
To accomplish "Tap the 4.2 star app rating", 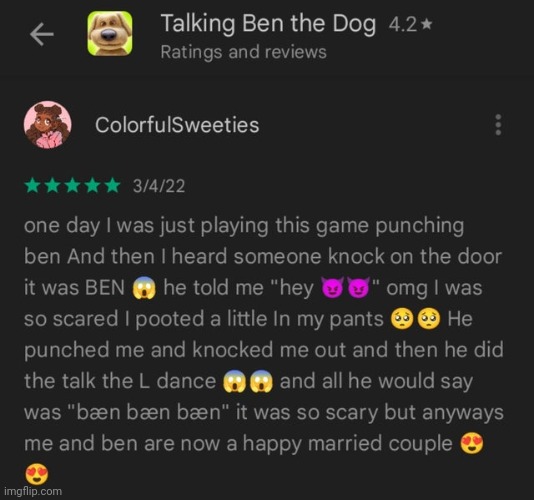I will point(410,25).
